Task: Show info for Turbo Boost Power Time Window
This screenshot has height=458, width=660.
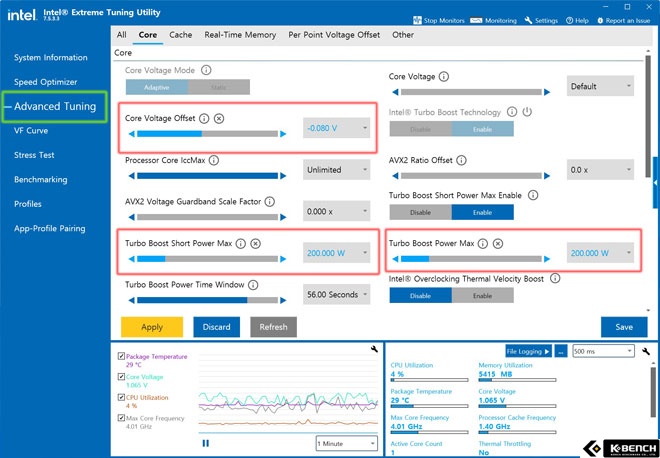Action: pyautogui.click(x=253, y=285)
